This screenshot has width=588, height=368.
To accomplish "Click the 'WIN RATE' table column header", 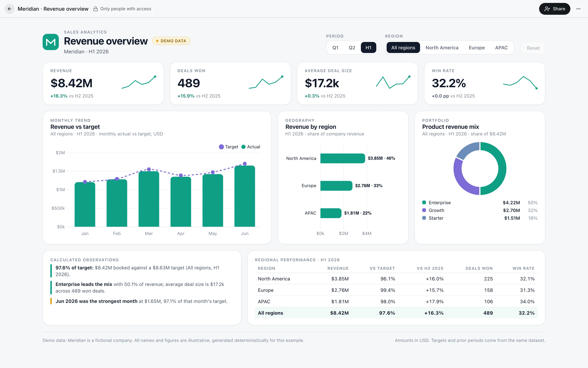I will [x=523, y=268].
